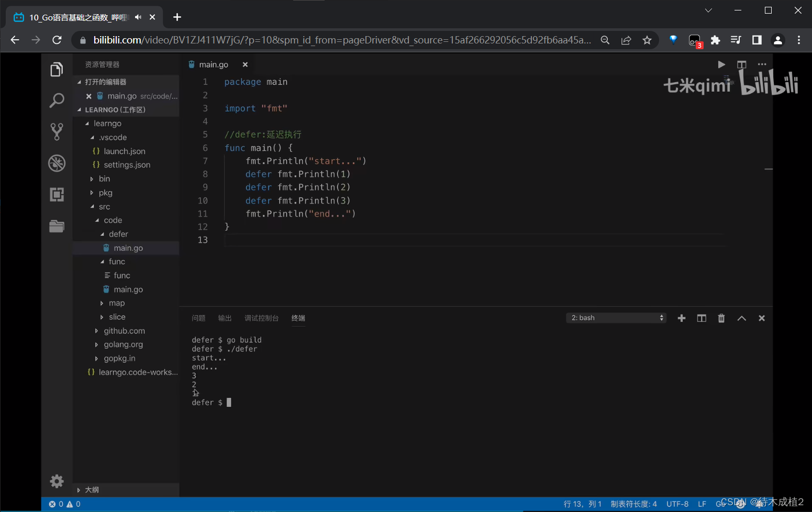Open the editor more actions ellipsis
Viewport: 812px width, 512px height.
(x=762, y=64)
